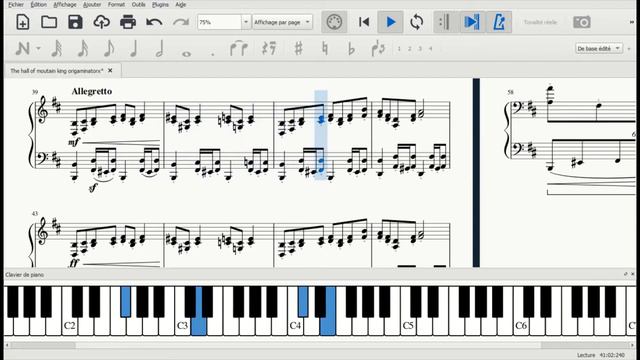Undo the last action
The height and width of the screenshot is (360, 640).
pyautogui.click(x=154, y=22)
